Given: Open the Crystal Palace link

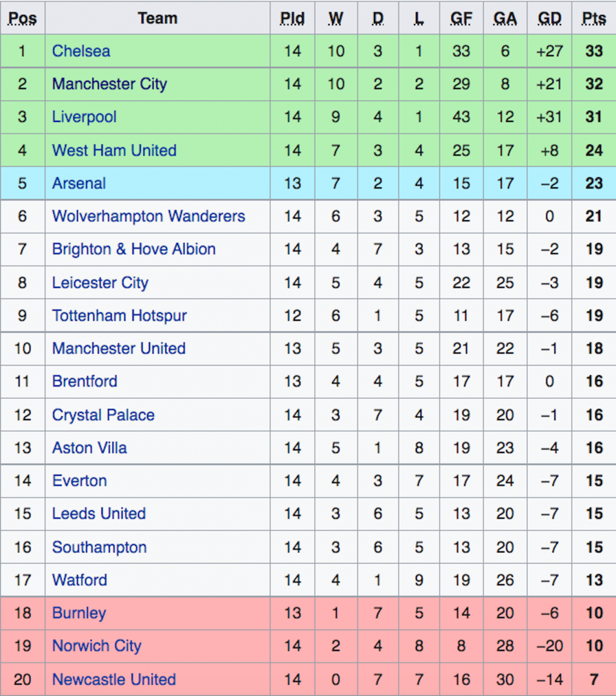Looking at the screenshot, I should pos(103,415).
